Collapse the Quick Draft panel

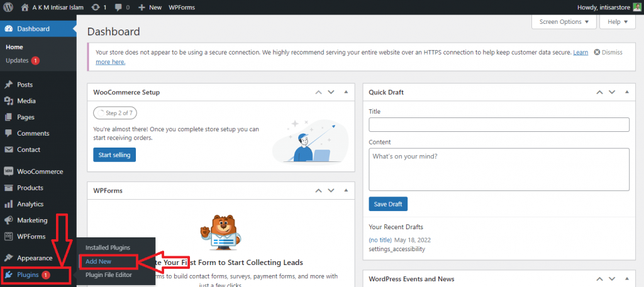tap(627, 92)
